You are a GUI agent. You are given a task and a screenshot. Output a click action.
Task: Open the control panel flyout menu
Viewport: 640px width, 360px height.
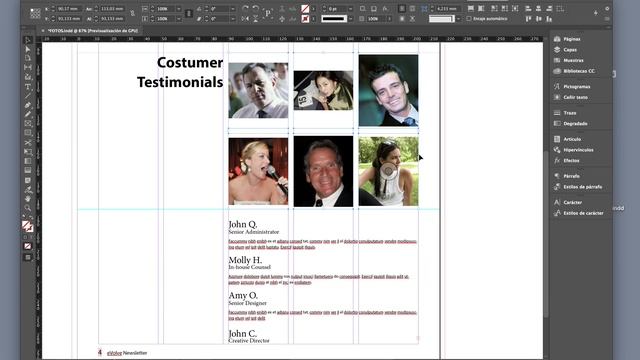tap(607, 19)
